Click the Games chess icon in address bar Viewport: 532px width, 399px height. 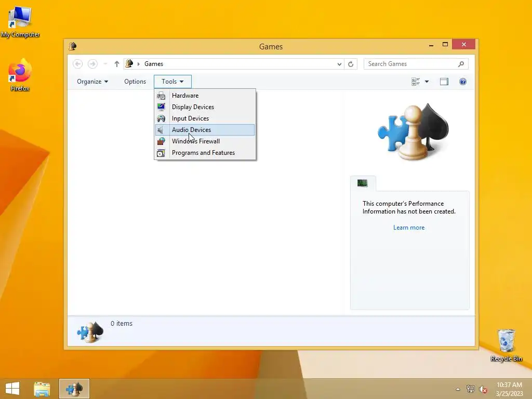point(129,63)
